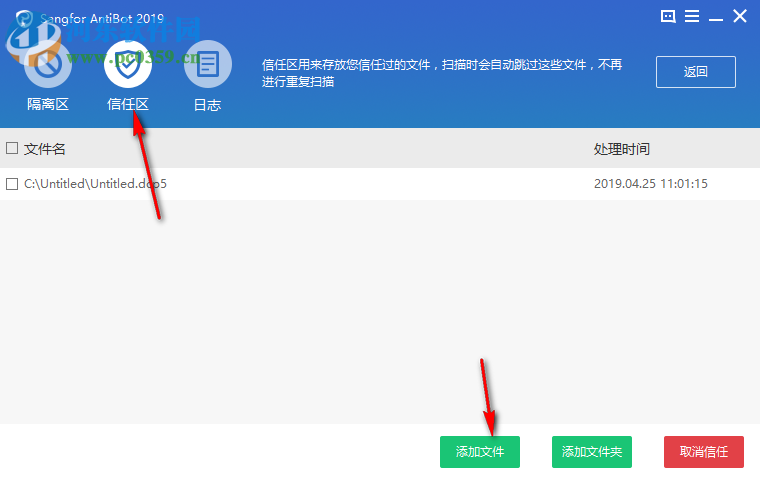760x480 pixels.
Task: Click the 文件名 column header
Action: pyautogui.click(x=45, y=149)
